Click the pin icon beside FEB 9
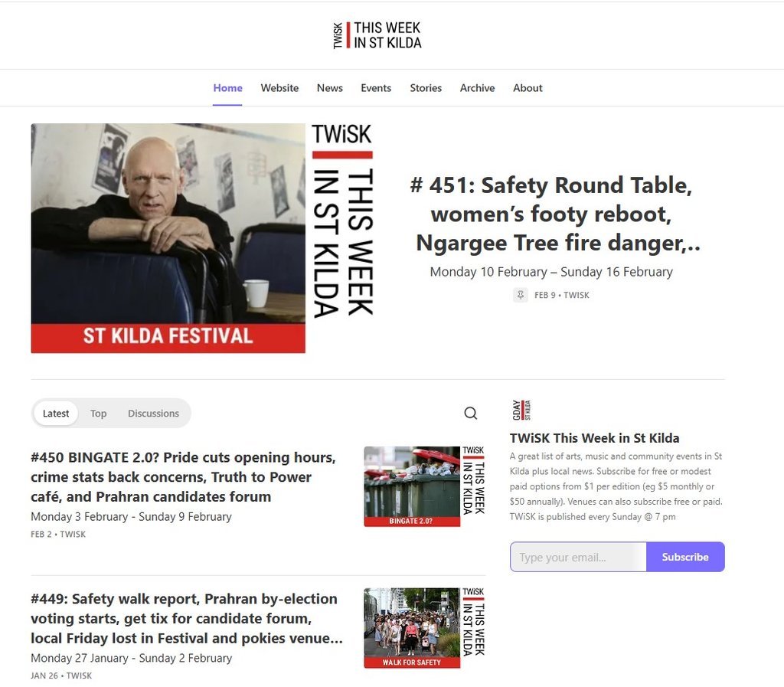784x687 pixels. point(520,295)
